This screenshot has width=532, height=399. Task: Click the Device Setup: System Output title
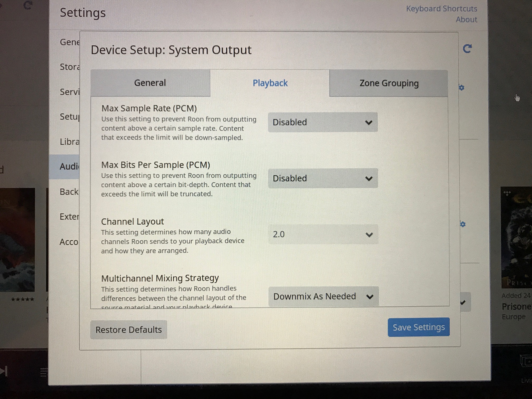171,50
